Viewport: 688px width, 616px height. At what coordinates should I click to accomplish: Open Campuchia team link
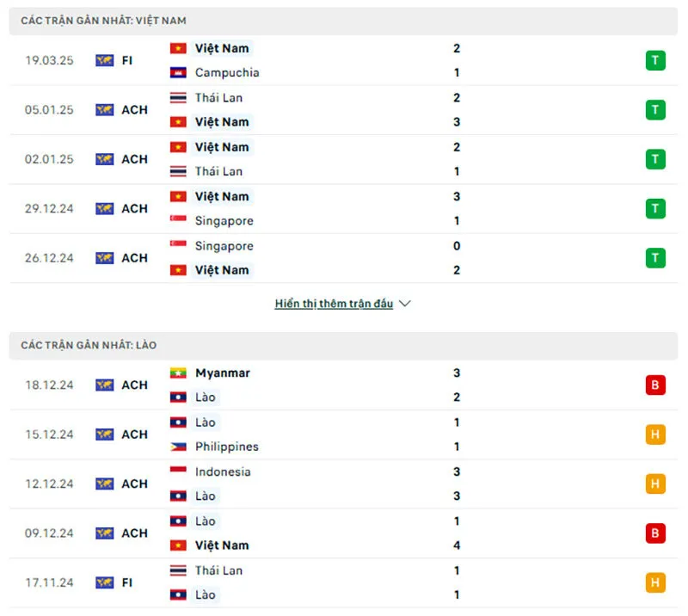(x=227, y=72)
